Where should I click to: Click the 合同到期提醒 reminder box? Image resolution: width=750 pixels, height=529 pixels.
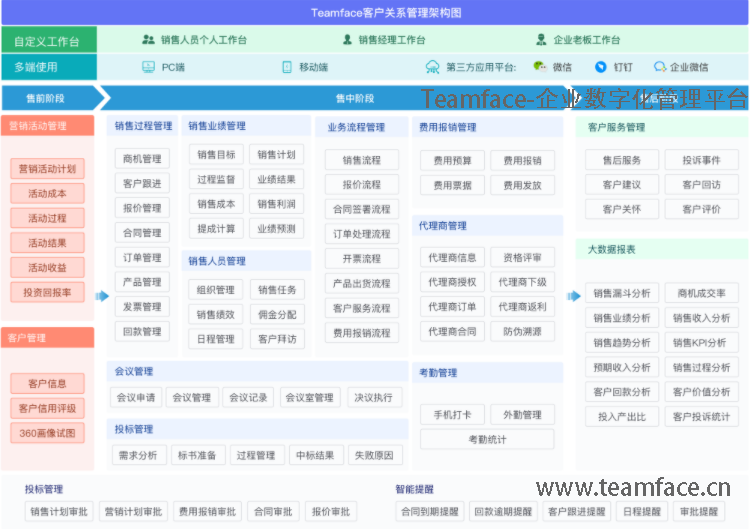[x=428, y=512]
